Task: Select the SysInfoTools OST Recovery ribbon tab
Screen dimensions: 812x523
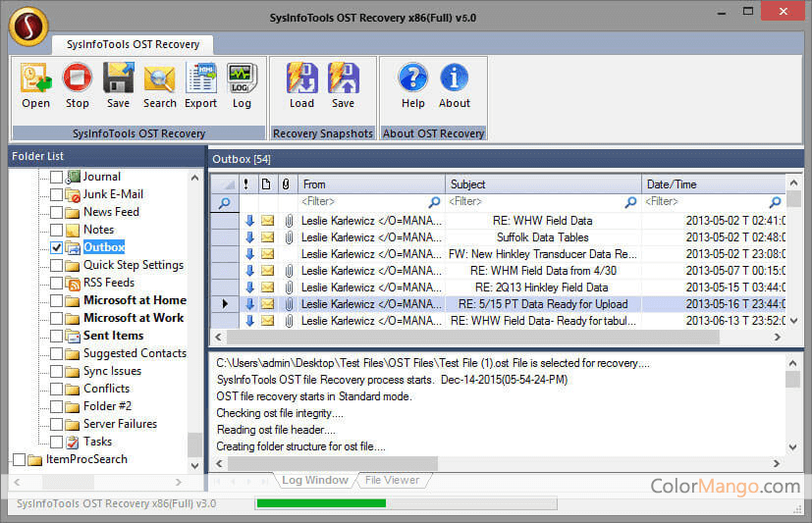Action: coord(133,44)
